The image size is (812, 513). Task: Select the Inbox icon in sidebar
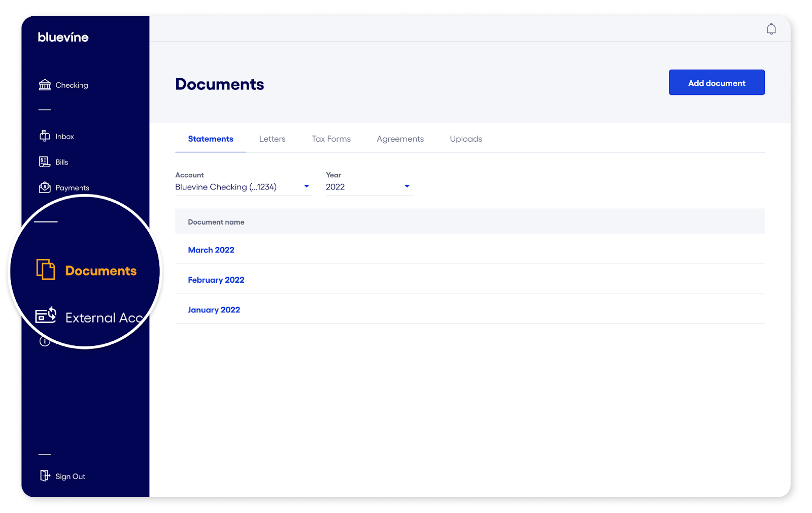45,136
